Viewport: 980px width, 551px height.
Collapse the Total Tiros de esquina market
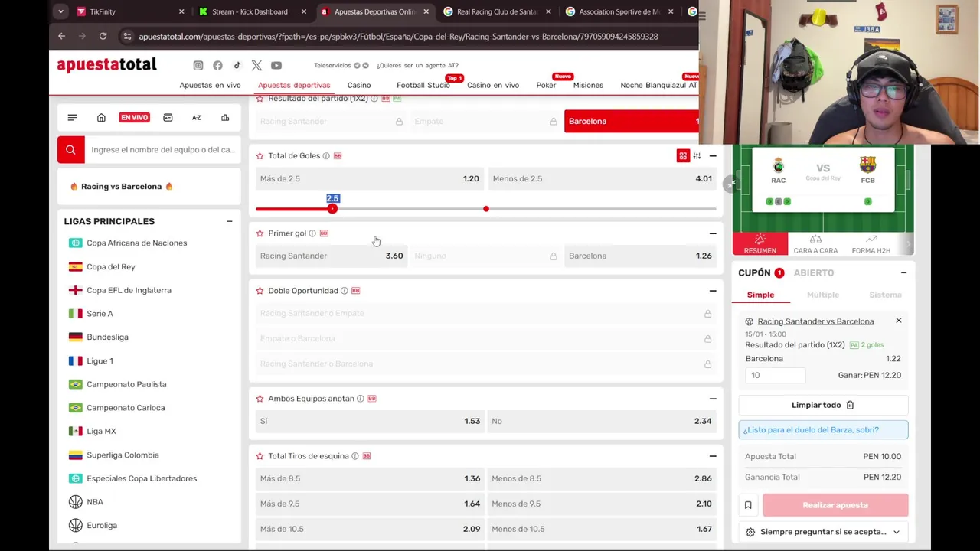(713, 456)
